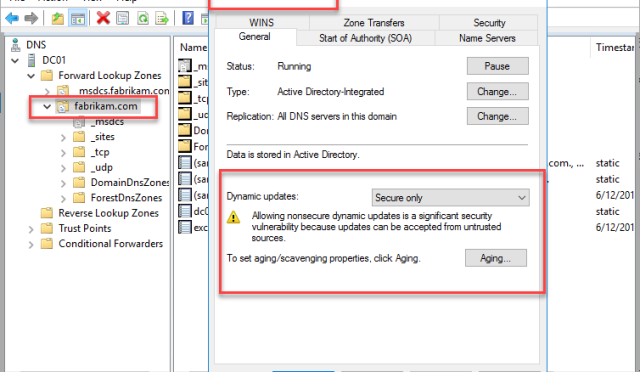Click the ForestDnsZones folder icon in tree

tap(79, 198)
